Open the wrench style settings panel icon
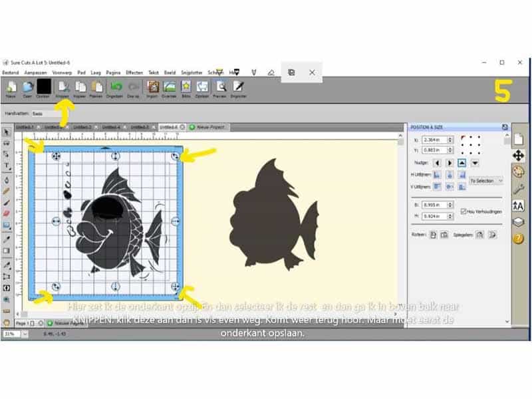 point(518,189)
